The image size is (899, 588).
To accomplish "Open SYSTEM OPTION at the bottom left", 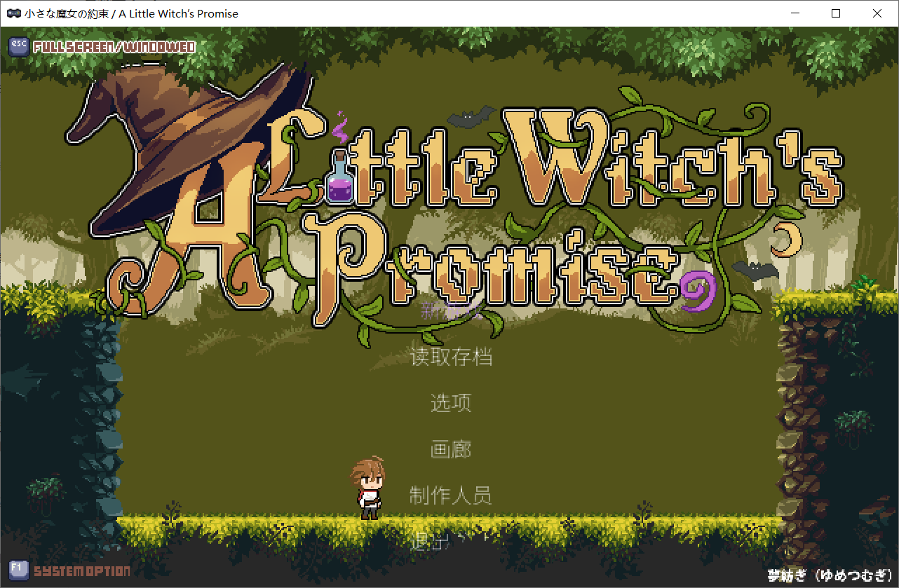I will coord(82,571).
